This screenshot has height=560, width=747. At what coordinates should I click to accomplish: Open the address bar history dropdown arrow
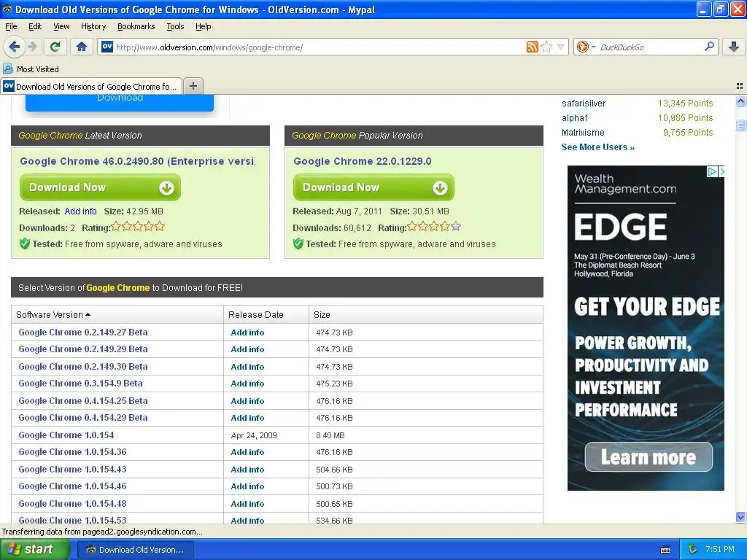[561, 47]
